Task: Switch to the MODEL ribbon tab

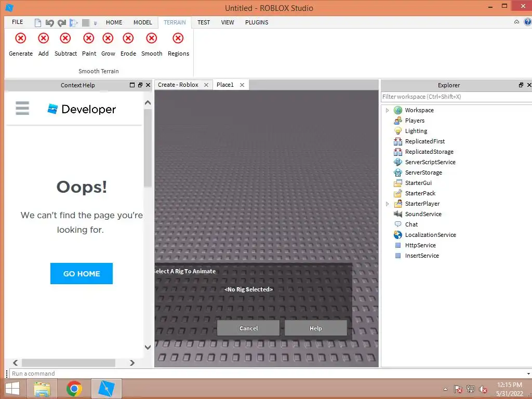Action: click(x=142, y=22)
